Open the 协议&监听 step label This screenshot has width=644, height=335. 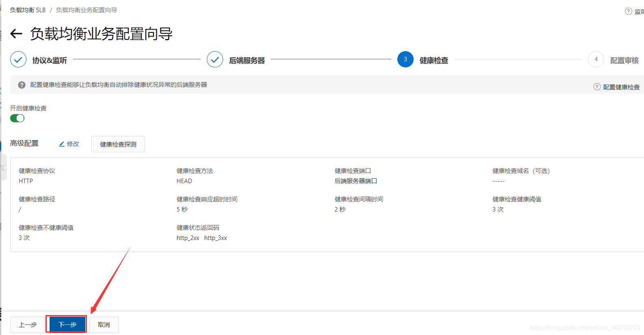50,61
